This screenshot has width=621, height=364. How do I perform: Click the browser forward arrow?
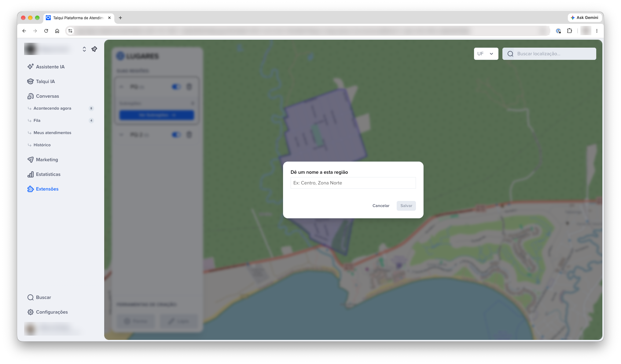35,31
